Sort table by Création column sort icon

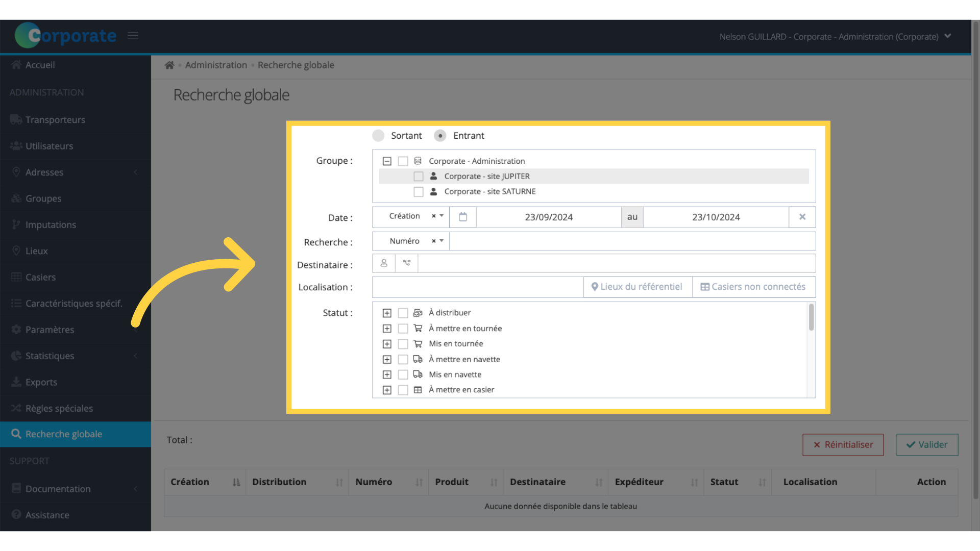point(236,483)
